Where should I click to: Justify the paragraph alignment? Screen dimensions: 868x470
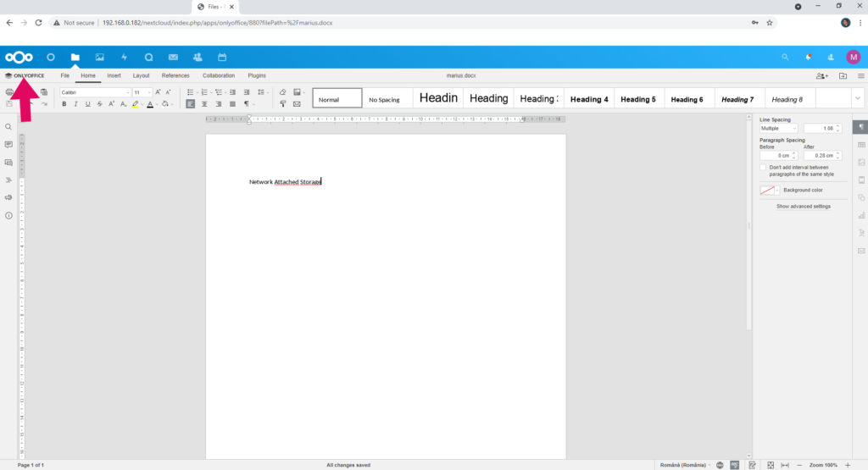click(x=232, y=104)
